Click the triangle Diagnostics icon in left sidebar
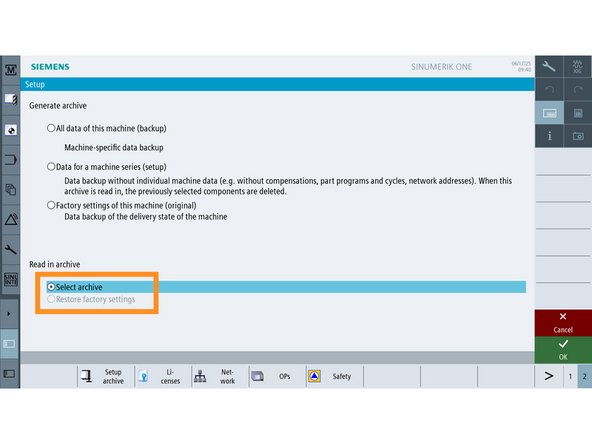The height and width of the screenshot is (444, 592). [x=11, y=219]
